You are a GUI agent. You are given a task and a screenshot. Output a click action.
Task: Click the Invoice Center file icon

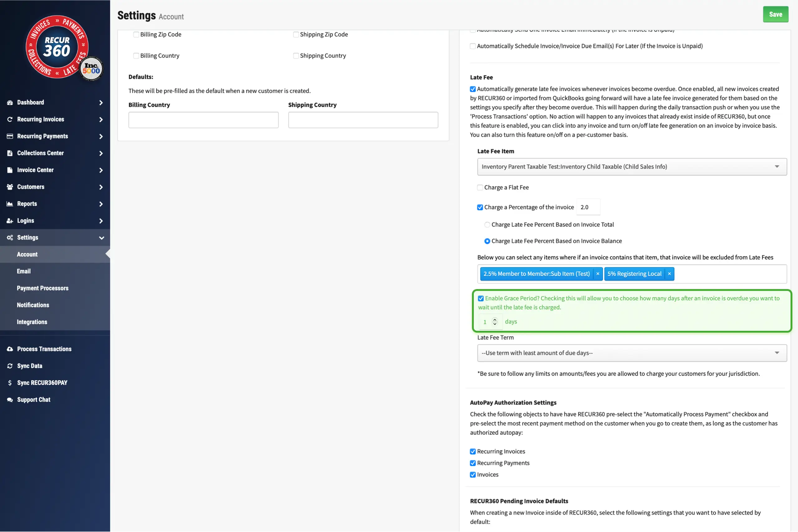tap(10, 170)
